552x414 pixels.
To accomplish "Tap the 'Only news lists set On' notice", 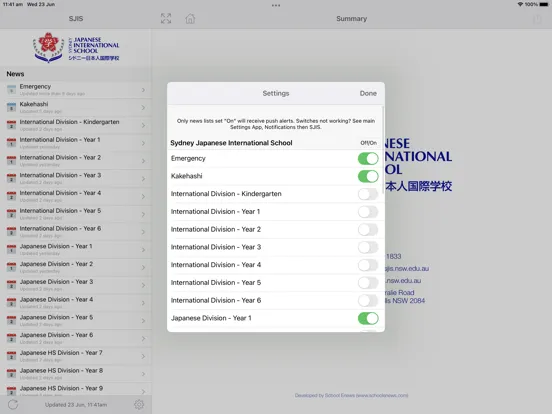I will coord(276,124).
